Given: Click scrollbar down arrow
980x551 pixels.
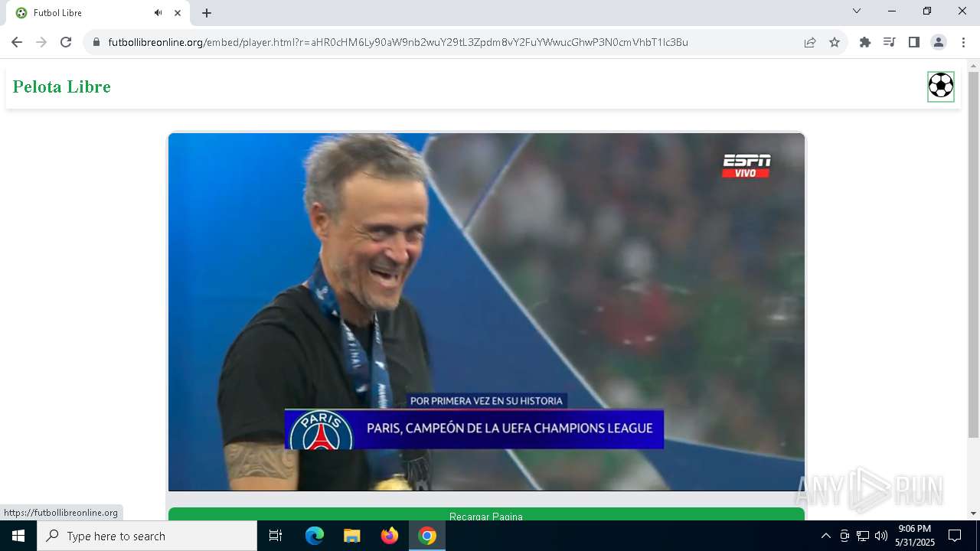Looking at the screenshot, I should point(973,514).
